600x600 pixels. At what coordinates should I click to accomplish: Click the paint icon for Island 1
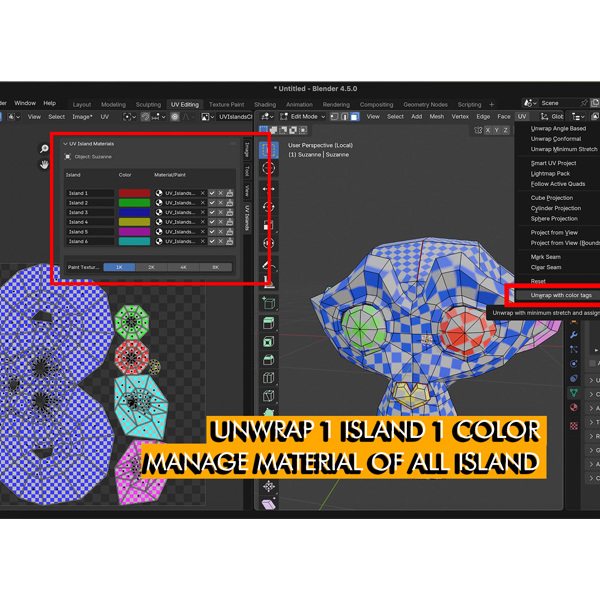tap(230, 193)
